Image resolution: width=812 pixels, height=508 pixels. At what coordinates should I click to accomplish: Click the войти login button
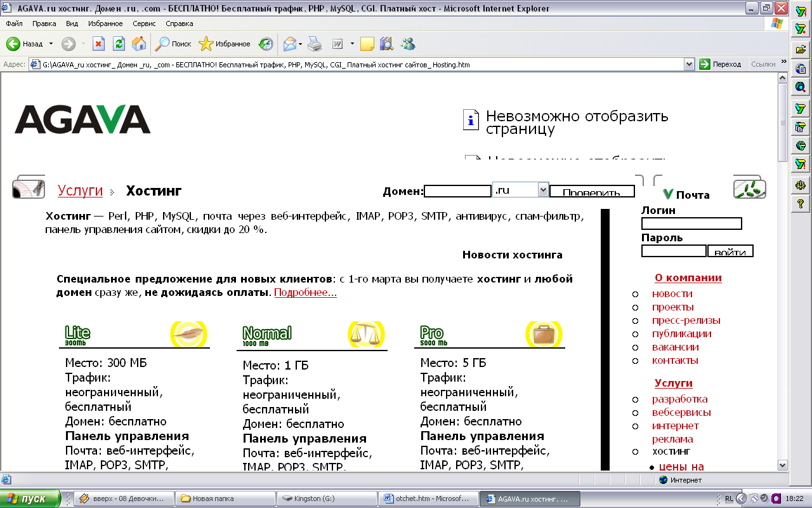(730, 251)
